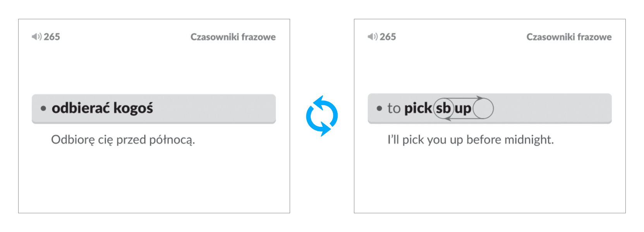Play audio with left card speaker icon

tap(36, 37)
